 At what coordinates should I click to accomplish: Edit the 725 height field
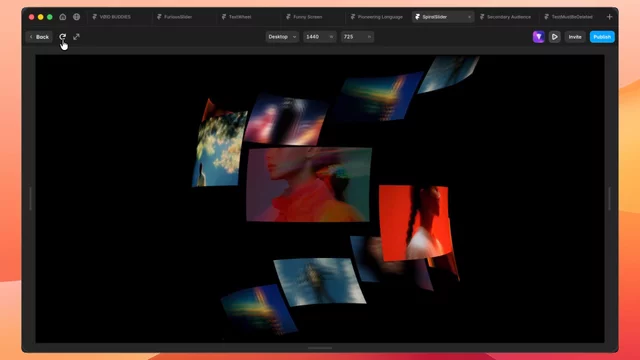click(357, 37)
